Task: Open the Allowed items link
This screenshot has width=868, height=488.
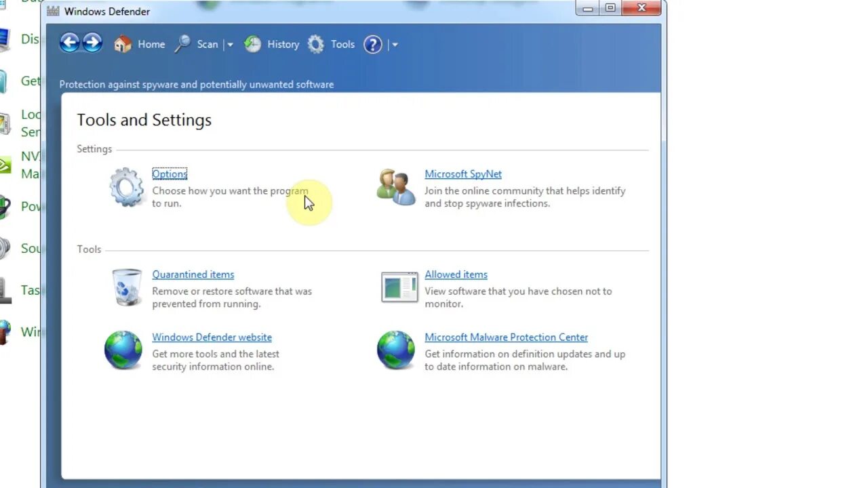Action: pos(456,274)
